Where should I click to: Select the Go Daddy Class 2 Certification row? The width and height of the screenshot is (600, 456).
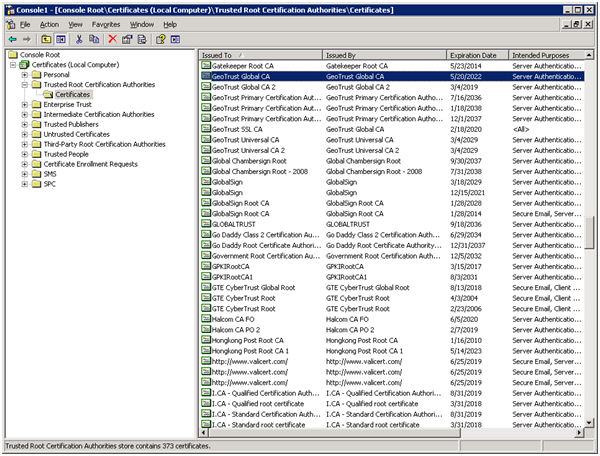(x=392, y=235)
